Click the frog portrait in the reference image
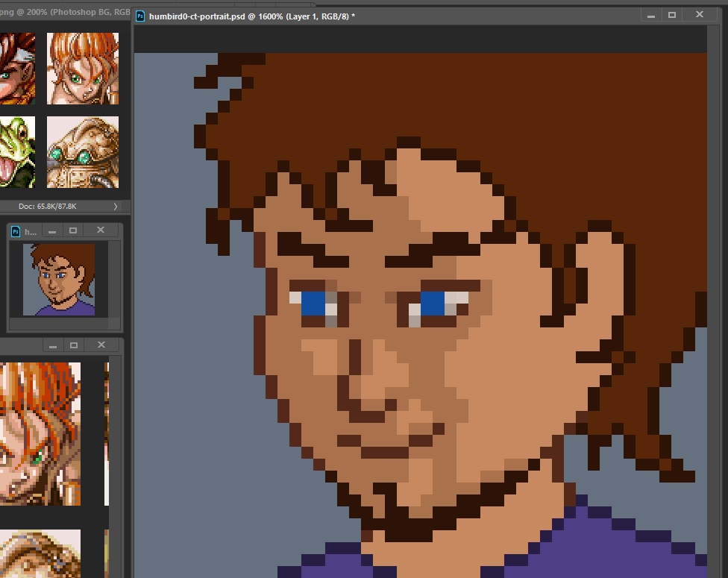 click(16, 154)
